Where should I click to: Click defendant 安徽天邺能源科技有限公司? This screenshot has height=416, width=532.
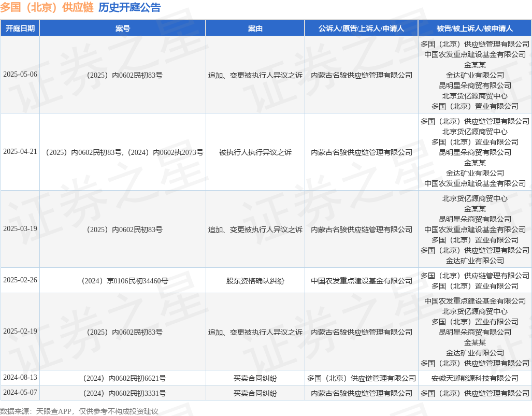[x=475, y=378]
